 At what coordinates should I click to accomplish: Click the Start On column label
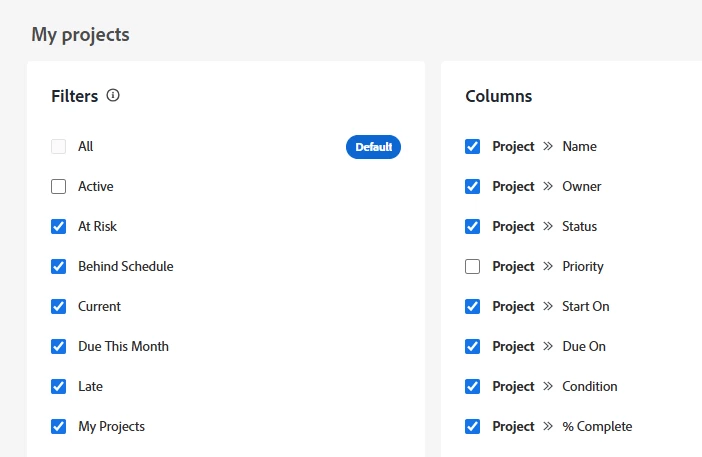click(586, 307)
